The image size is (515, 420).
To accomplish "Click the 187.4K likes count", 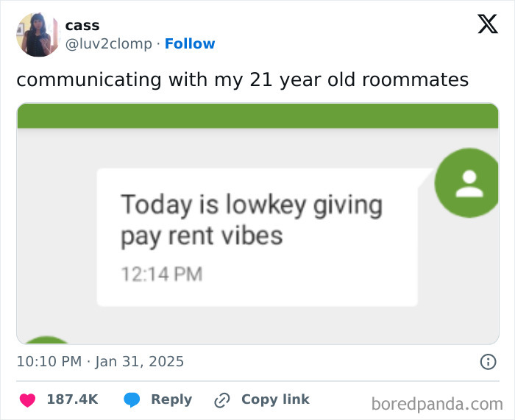I will pos(72,399).
